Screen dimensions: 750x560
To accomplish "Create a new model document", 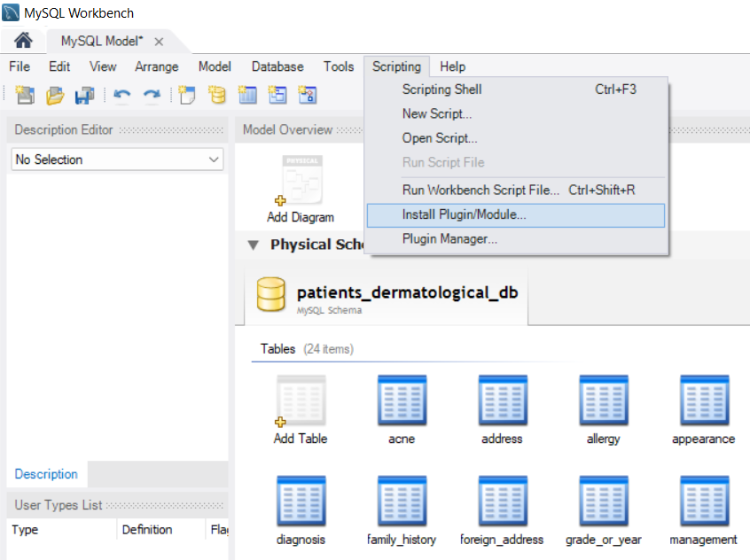I will (24, 95).
